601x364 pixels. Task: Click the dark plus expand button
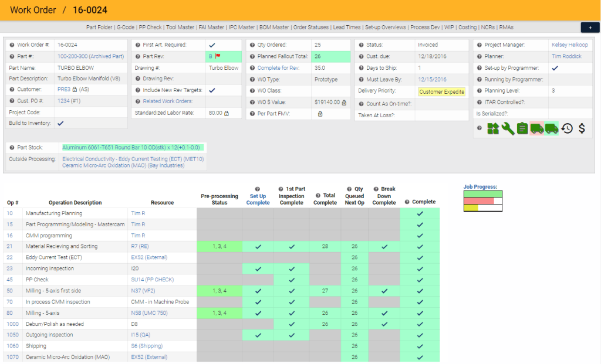tap(589, 28)
